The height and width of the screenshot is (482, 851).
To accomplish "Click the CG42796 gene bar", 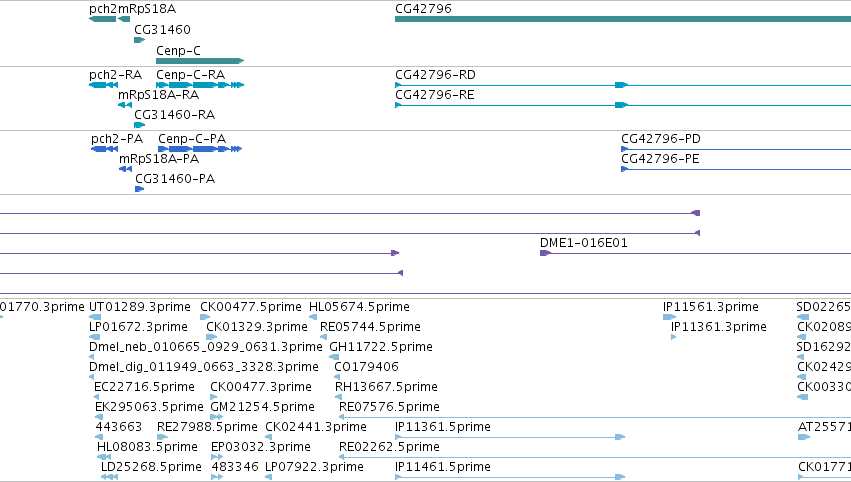I will click(x=623, y=19).
